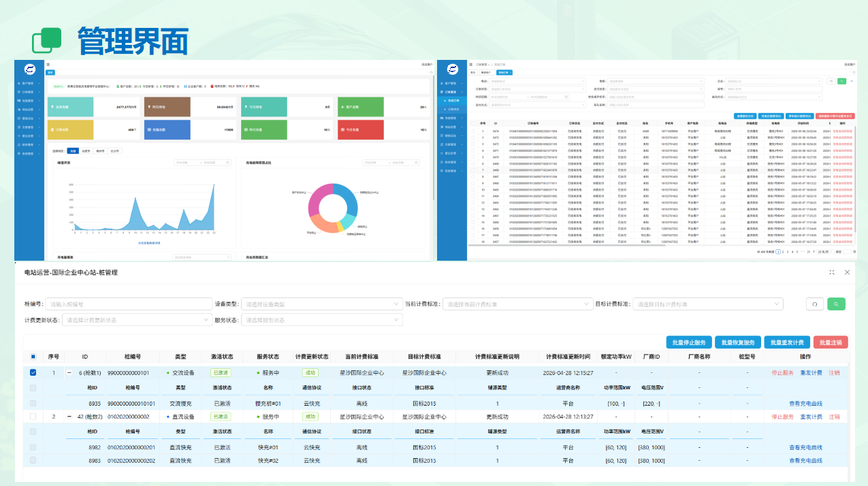Open the 设备类型 dropdown
Image resolution: width=868 pixels, height=486 pixels.
coord(321,304)
